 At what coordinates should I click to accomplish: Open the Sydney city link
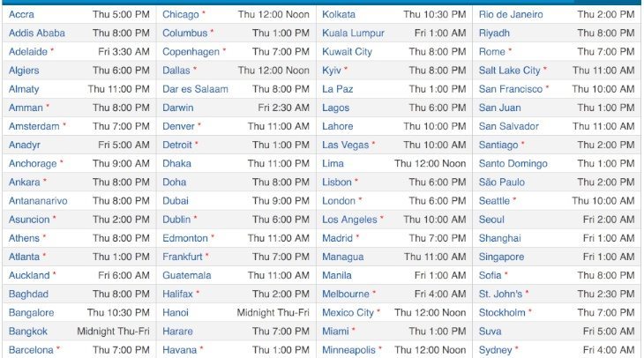(495, 350)
